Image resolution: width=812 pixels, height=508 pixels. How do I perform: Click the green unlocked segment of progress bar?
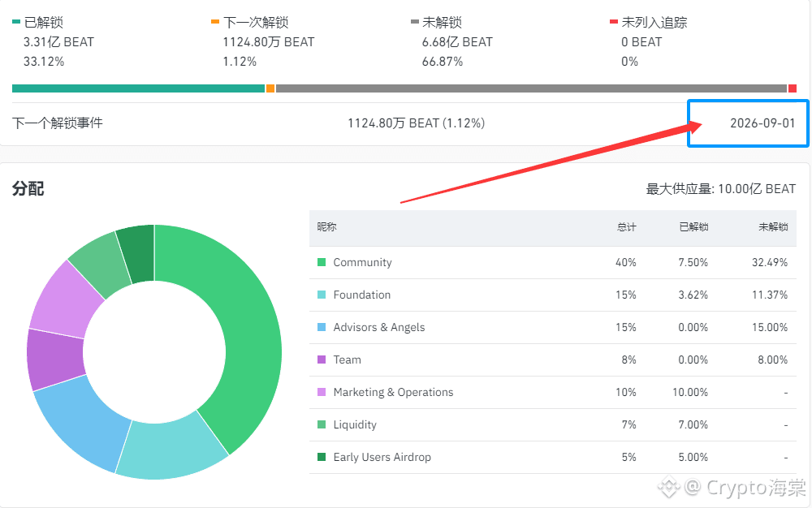pos(138,88)
